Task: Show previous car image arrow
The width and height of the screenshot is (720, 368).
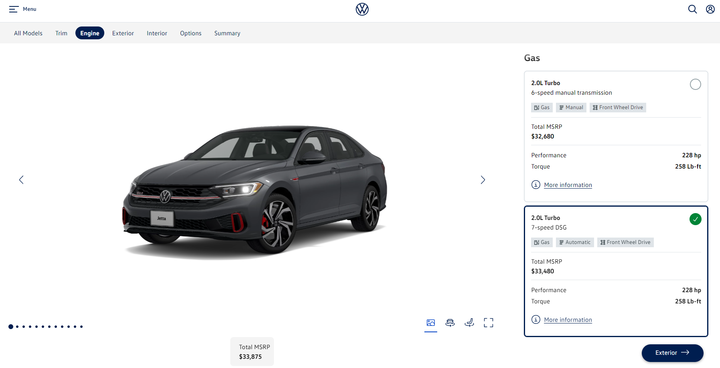Action: (21, 180)
